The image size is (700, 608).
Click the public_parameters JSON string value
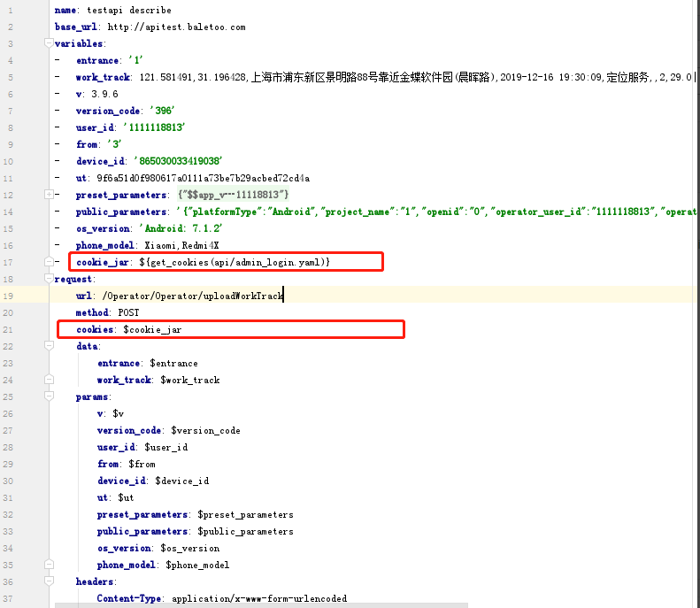pos(436,212)
